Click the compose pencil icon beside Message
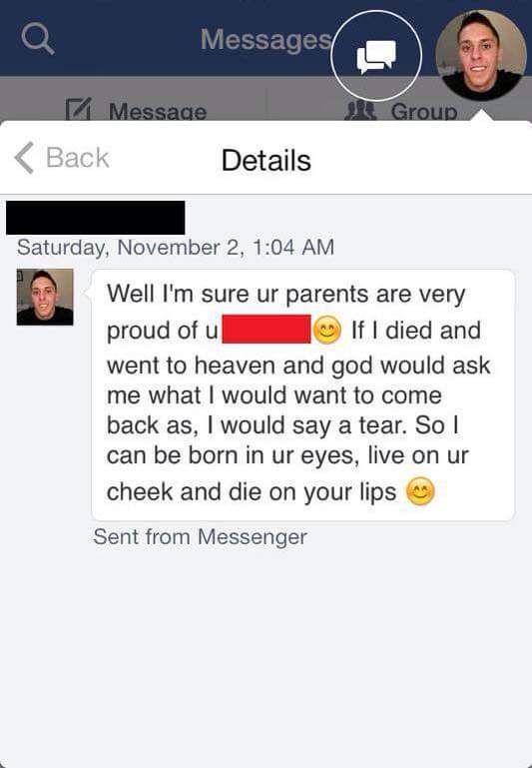Viewport: 532px width, 768px height. click(x=78, y=110)
